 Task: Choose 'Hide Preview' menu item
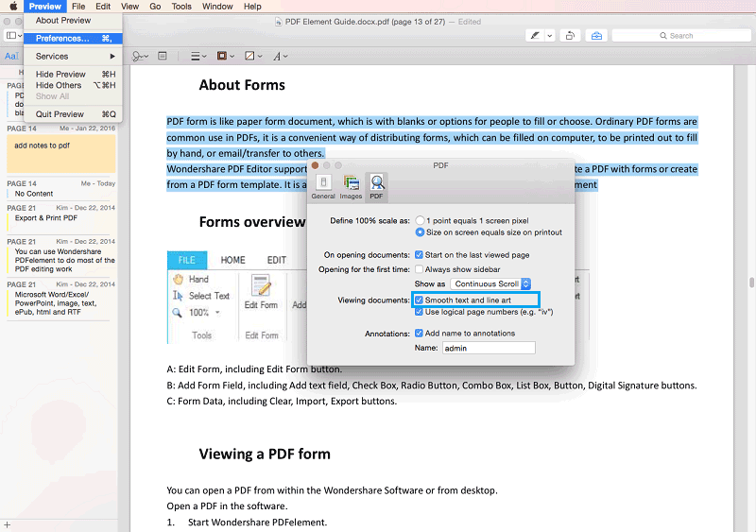[x=73, y=75]
